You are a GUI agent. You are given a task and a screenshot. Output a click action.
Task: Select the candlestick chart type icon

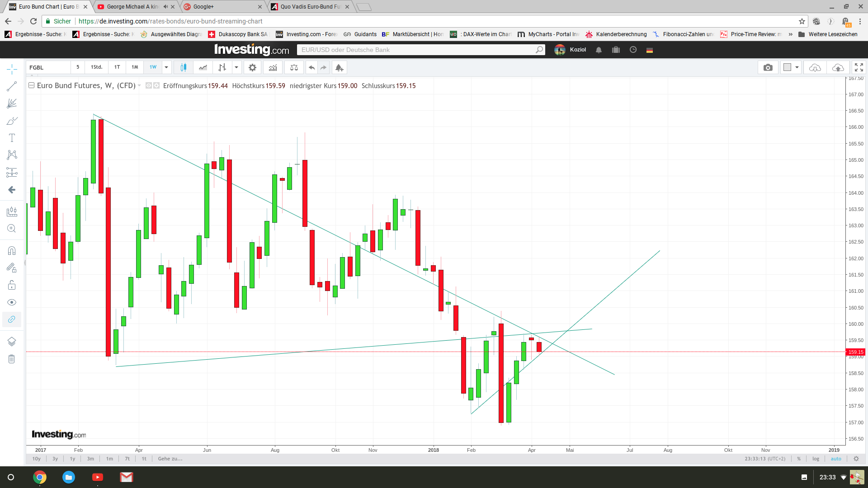[x=184, y=67]
